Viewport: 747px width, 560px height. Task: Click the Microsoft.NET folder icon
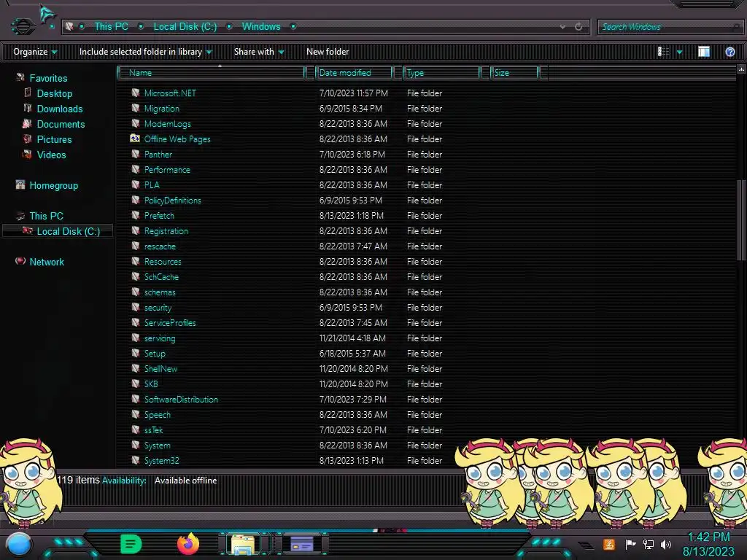(135, 93)
